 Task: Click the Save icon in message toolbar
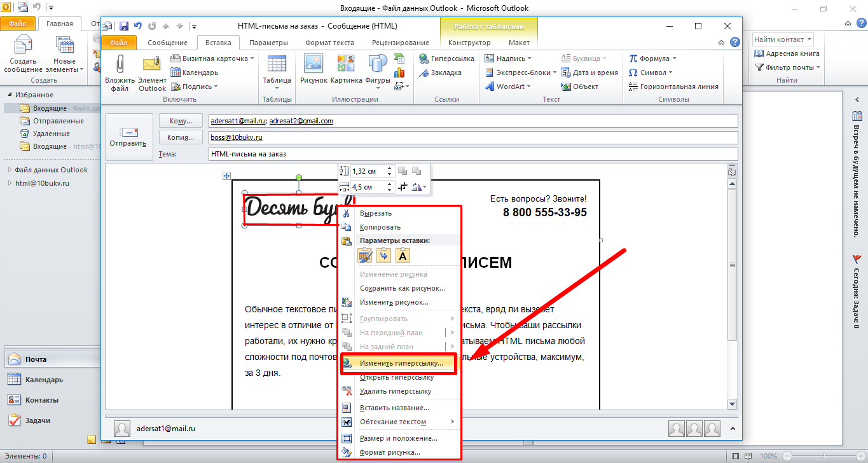pos(123,26)
